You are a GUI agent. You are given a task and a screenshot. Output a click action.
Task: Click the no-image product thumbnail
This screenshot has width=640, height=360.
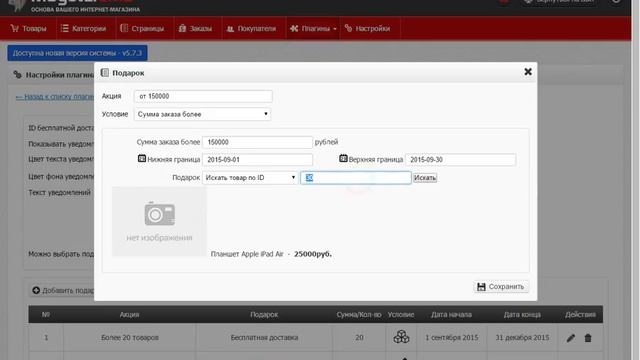pyautogui.click(x=159, y=222)
